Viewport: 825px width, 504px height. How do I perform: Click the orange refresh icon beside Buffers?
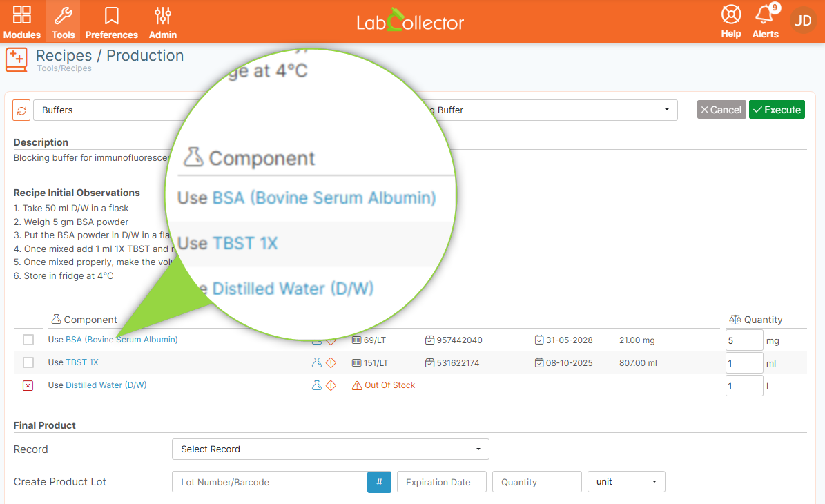[21, 110]
